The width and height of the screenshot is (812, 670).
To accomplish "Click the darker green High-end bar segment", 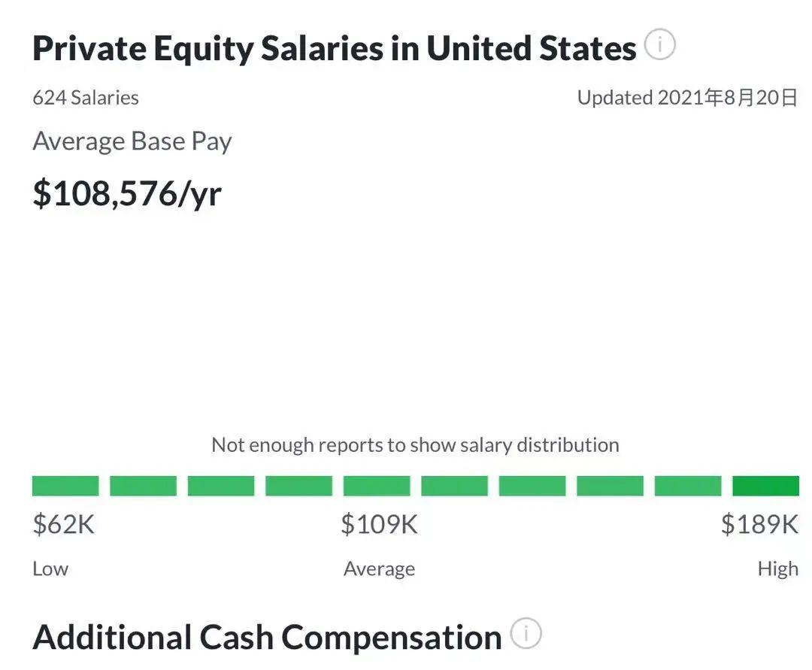I will point(765,486).
